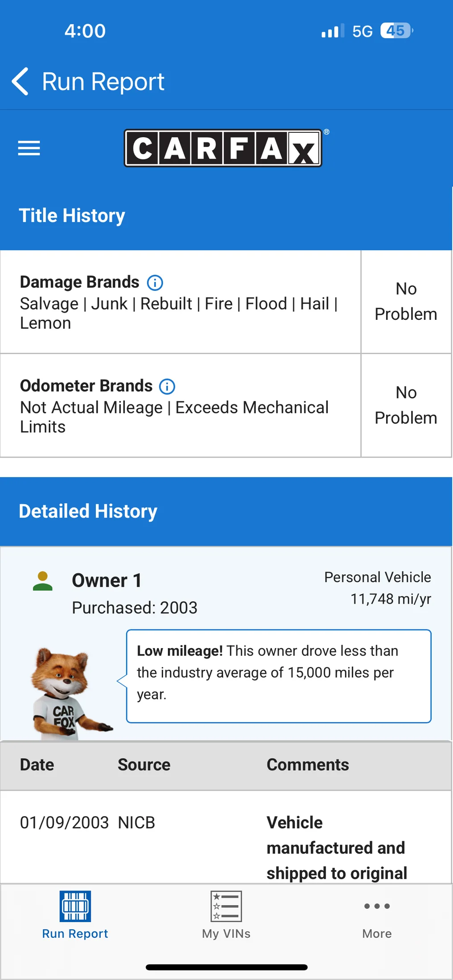Open the hamburger menu icon
The image size is (453, 980).
click(x=29, y=148)
